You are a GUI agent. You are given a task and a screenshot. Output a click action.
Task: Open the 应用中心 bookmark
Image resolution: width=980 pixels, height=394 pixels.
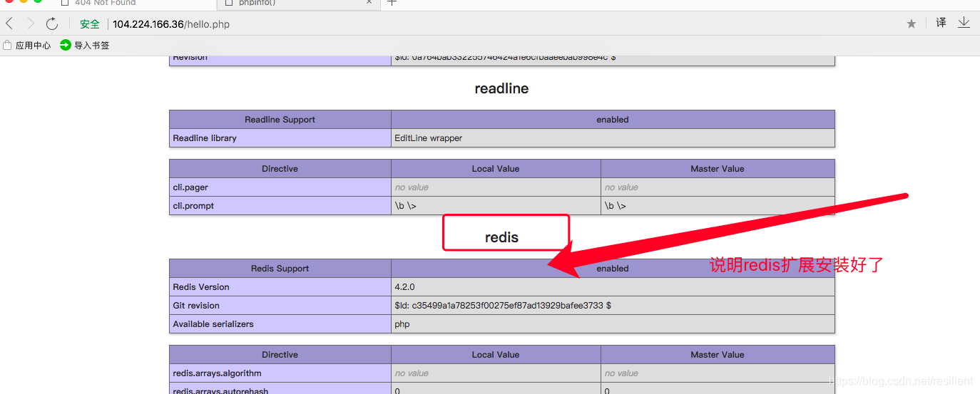27,45
